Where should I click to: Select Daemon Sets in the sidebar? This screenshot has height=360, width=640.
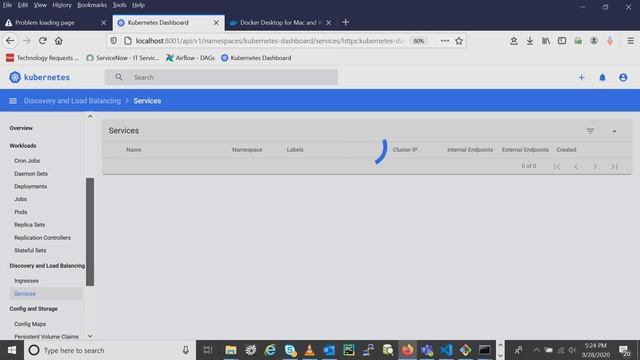pos(31,173)
